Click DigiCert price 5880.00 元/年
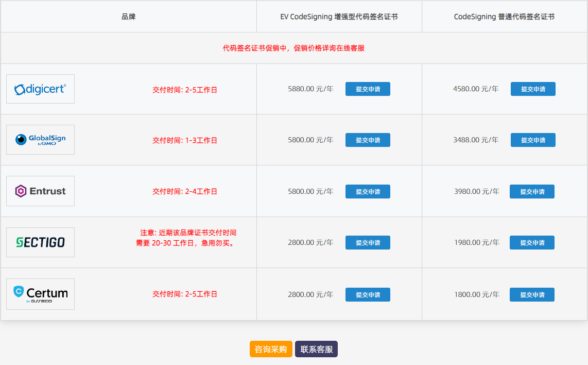The height and width of the screenshot is (365, 588). pyautogui.click(x=310, y=89)
